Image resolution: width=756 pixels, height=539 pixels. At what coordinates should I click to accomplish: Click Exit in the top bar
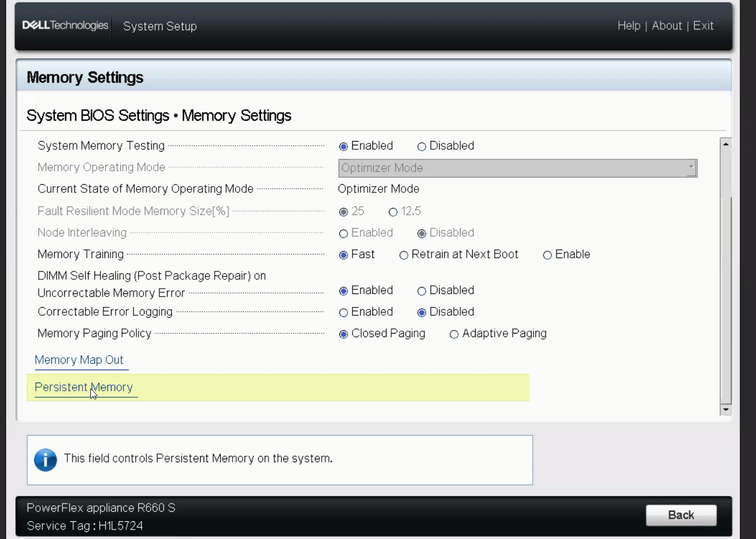703,26
